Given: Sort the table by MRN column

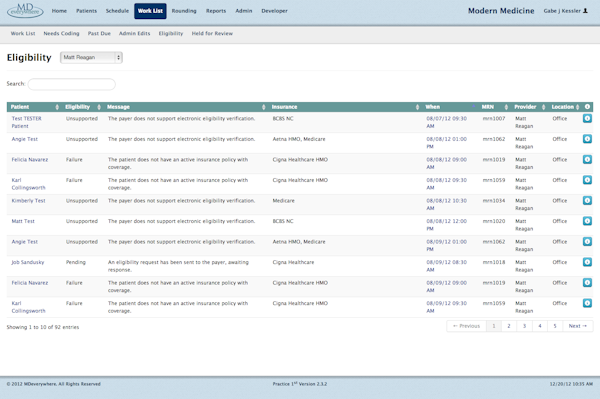Looking at the screenshot, I should pos(494,107).
